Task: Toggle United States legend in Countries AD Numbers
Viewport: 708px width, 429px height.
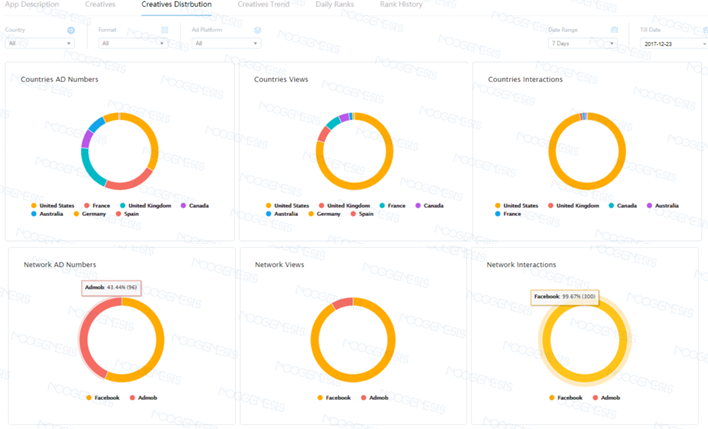Action: 54,205
